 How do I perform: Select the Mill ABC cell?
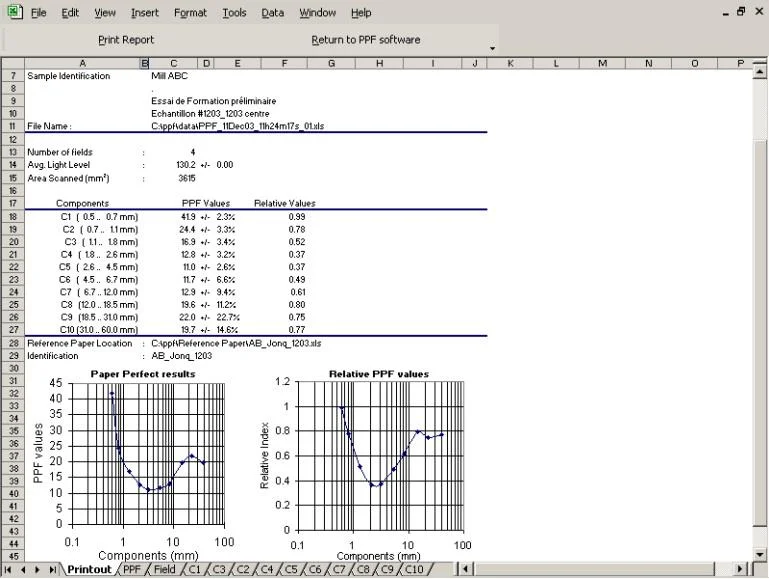[x=170, y=76]
